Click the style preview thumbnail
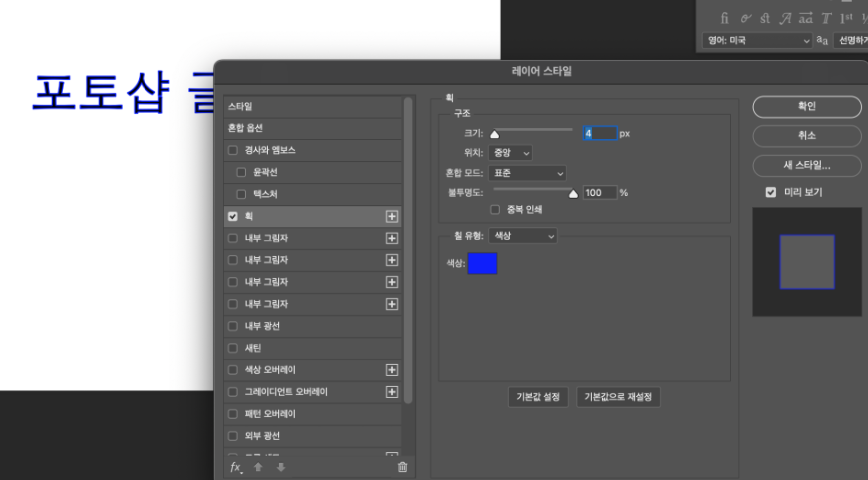The height and width of the screenshot is (480, 868). pos(807,262)
